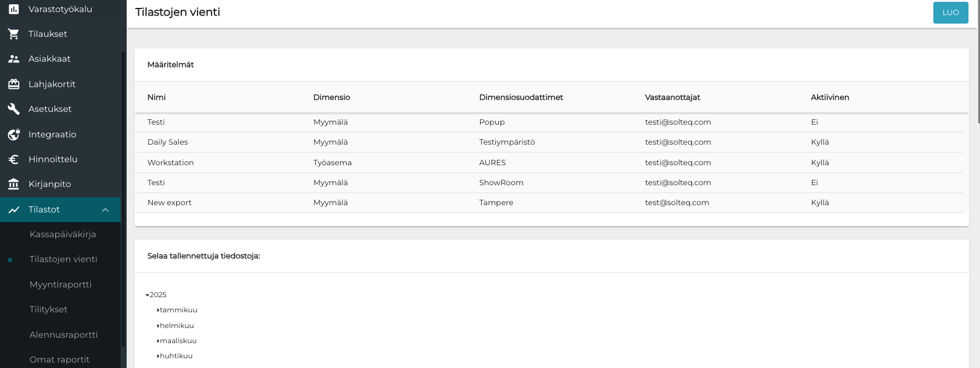Viewport: 980px width, 368px height.
Task: Collapse the 2025 folder tree
Action: [x=147, y=295]
